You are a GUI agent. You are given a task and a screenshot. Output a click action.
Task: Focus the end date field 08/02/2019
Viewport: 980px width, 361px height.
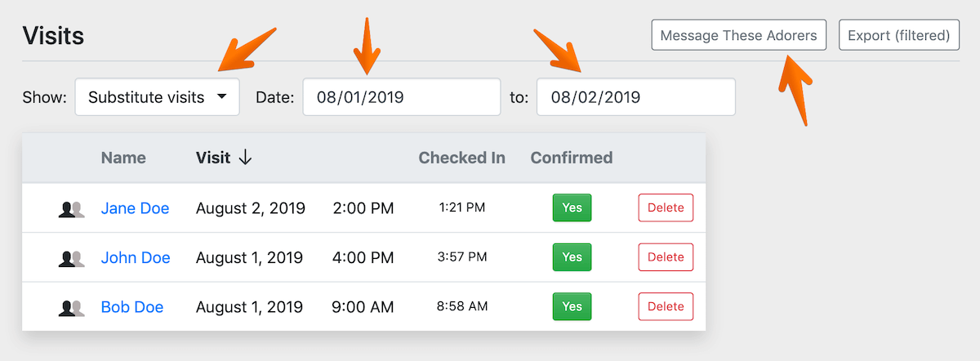(x=635, y=97)
